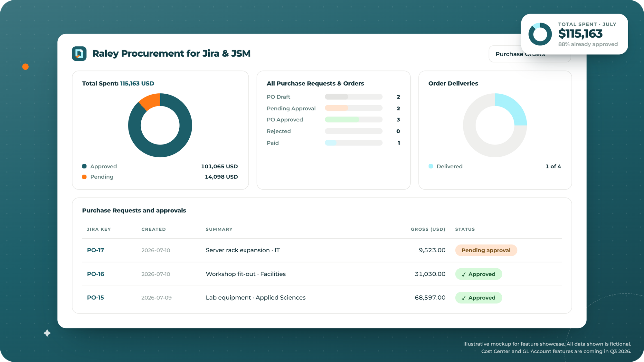
Task: Open the PO-16 Jira key link
Action: tap(95, 274)
